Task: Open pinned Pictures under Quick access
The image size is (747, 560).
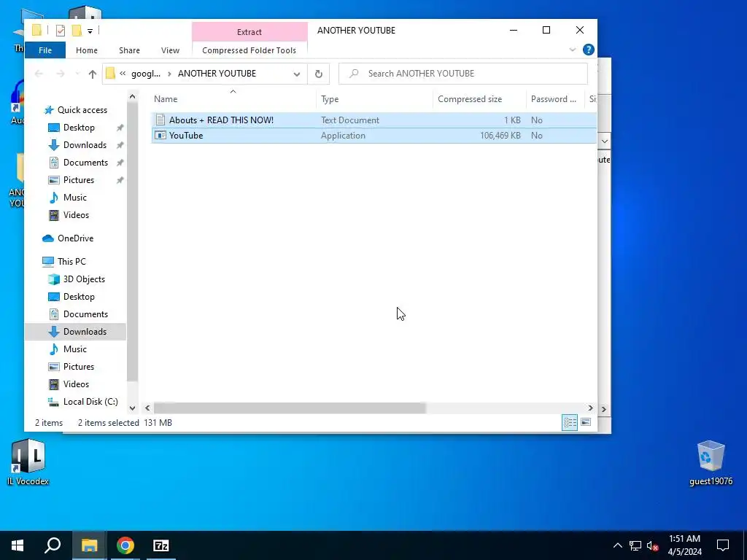Action: (79, 180)
